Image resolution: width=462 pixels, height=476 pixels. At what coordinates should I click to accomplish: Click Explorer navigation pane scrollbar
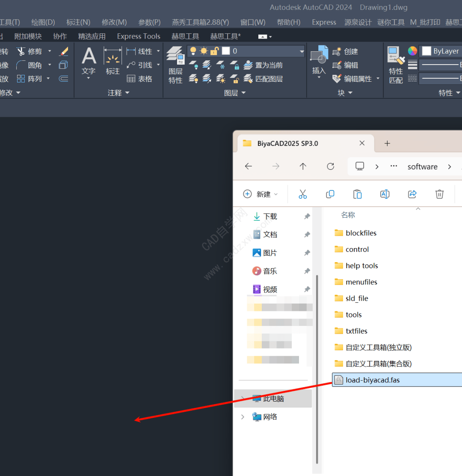317,369
